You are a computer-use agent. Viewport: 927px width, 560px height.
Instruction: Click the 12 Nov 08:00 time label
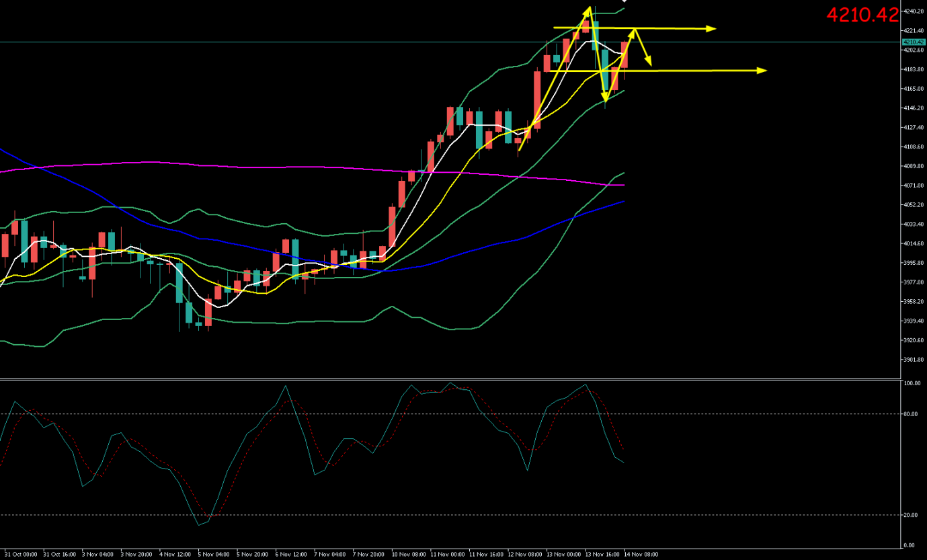click(x=526, y=555)
